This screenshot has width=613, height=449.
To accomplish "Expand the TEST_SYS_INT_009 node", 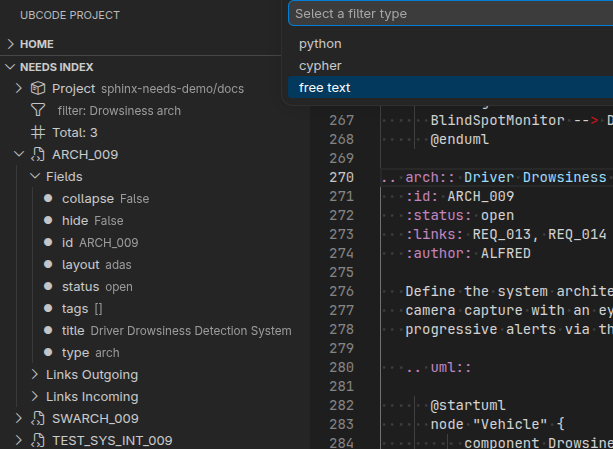I will (x=18, y=440).
